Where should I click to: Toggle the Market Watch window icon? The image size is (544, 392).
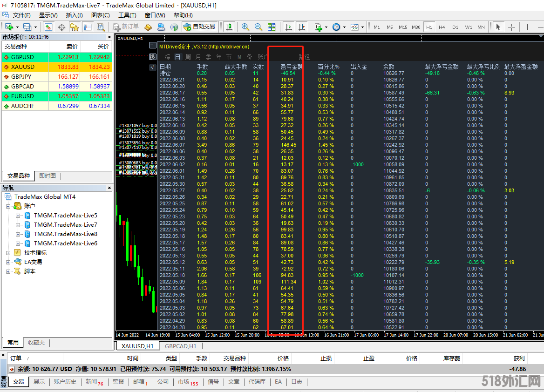pyautogui.click(x=48, y=27)
